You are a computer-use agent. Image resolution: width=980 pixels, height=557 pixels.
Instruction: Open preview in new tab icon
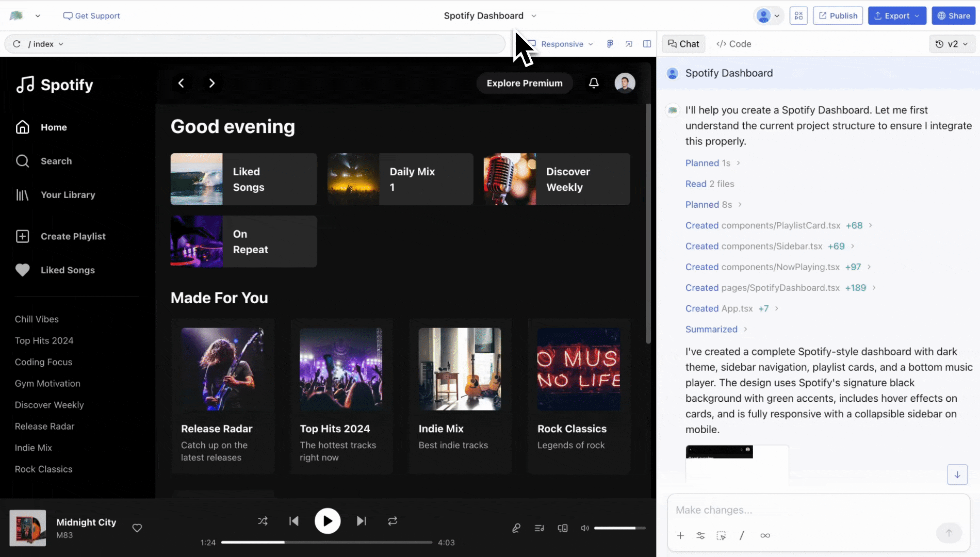[629, 44]
